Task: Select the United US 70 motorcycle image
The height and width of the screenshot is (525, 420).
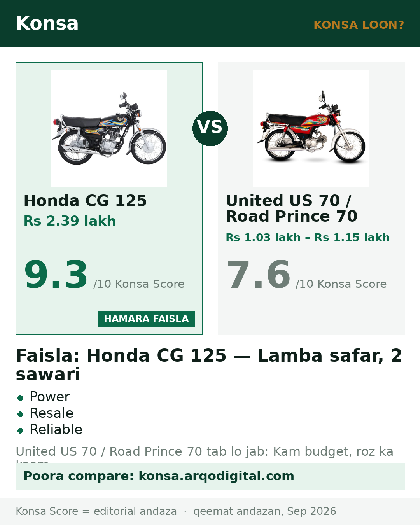Action: 311,128
